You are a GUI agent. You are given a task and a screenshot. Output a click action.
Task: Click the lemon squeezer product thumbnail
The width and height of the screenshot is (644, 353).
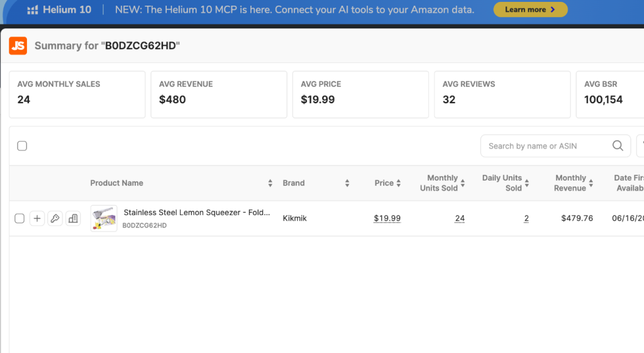(x=104, y=218)
